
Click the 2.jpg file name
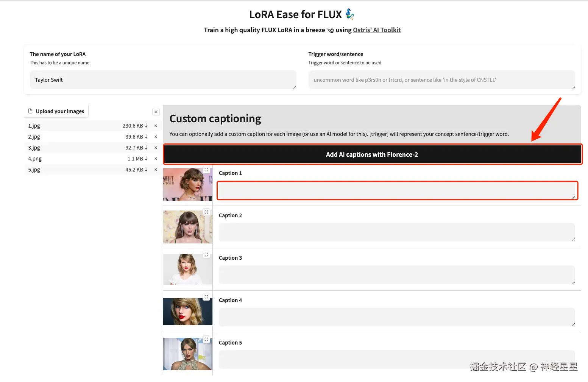point(34,137)
